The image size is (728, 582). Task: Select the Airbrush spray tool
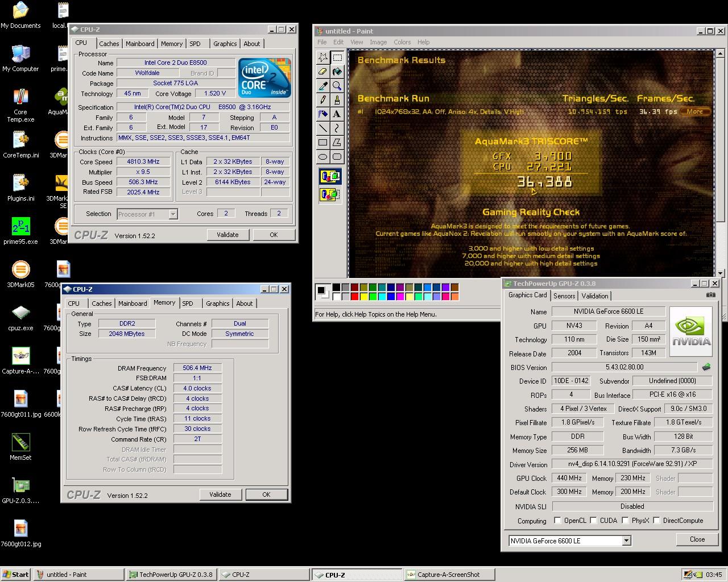coord(323,114)
